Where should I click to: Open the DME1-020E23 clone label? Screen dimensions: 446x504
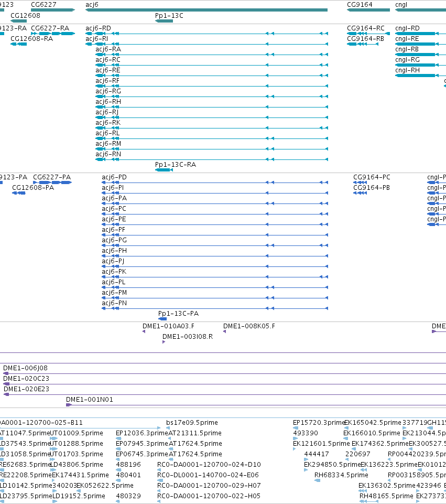26,389
